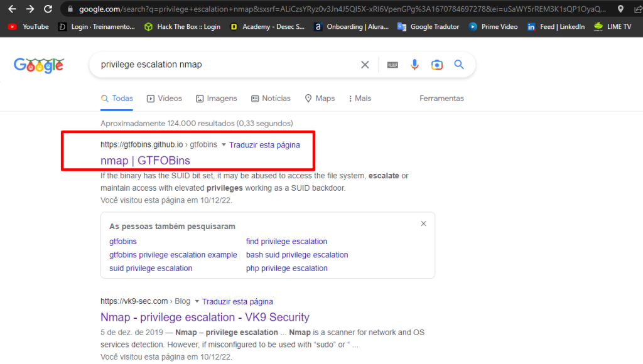The width and height of the screenshot is (643, 364).
Task: Expand the vk9-sec result options arrow
Action: pos(197,301)
